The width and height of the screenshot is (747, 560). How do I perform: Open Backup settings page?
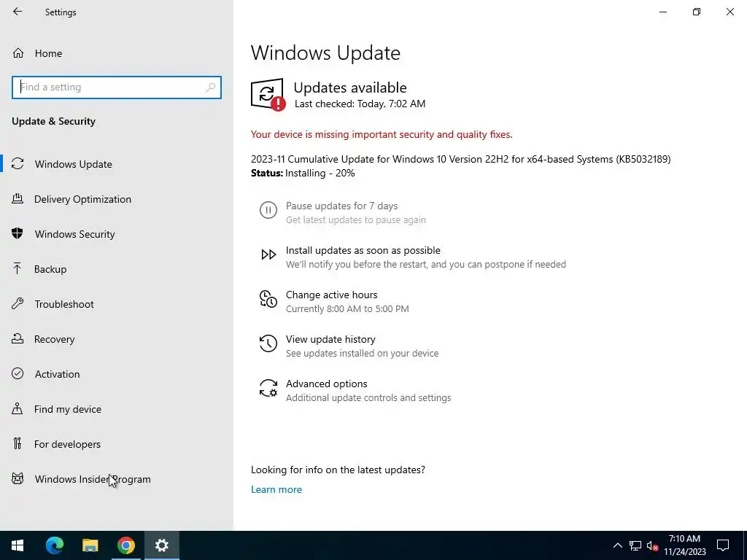point(50,269)
